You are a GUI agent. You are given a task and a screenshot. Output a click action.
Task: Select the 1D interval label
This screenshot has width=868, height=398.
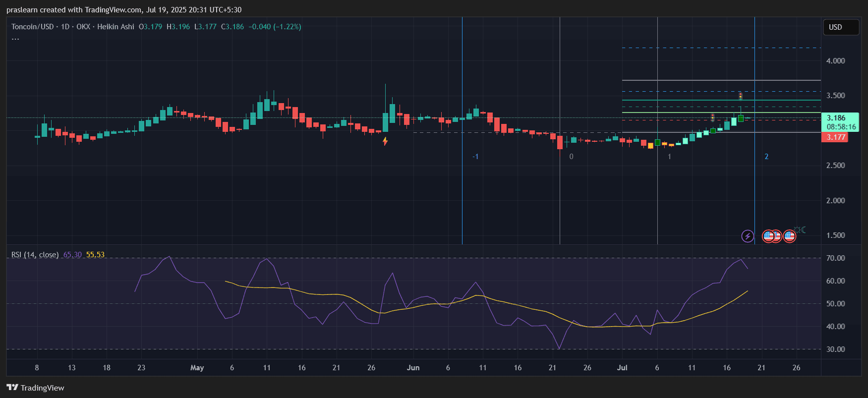pos(65,27)
